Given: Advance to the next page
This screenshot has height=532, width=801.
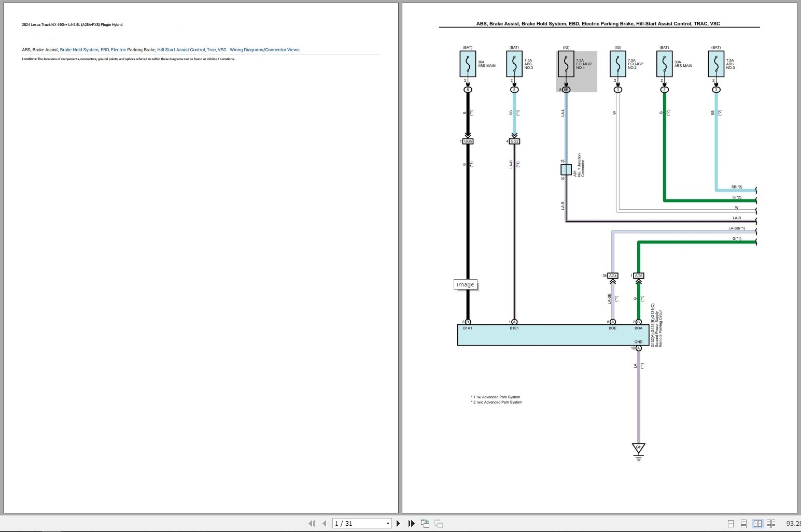Looking at the screenshot, I should tap(398, 523).
